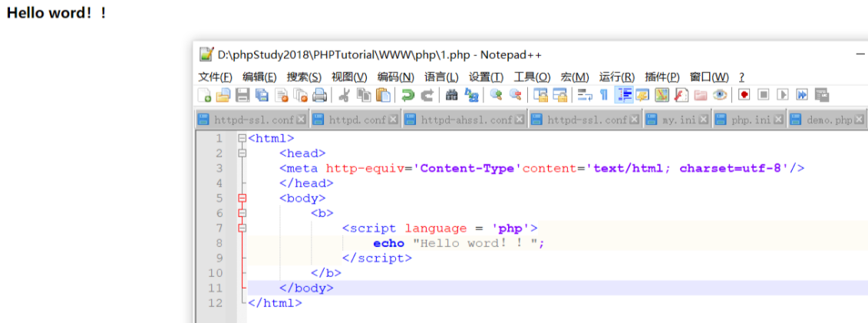Zoom out with the magnifier minus icon

(515, 95)
